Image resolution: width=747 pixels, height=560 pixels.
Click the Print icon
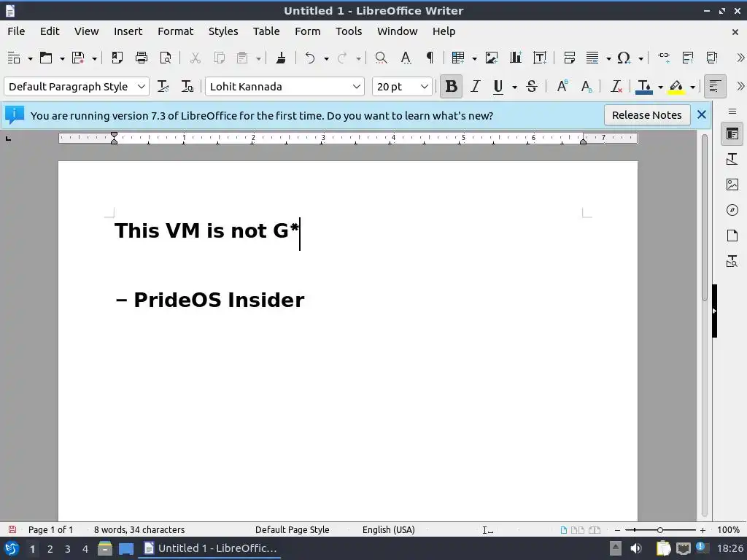tap(142, 58)
